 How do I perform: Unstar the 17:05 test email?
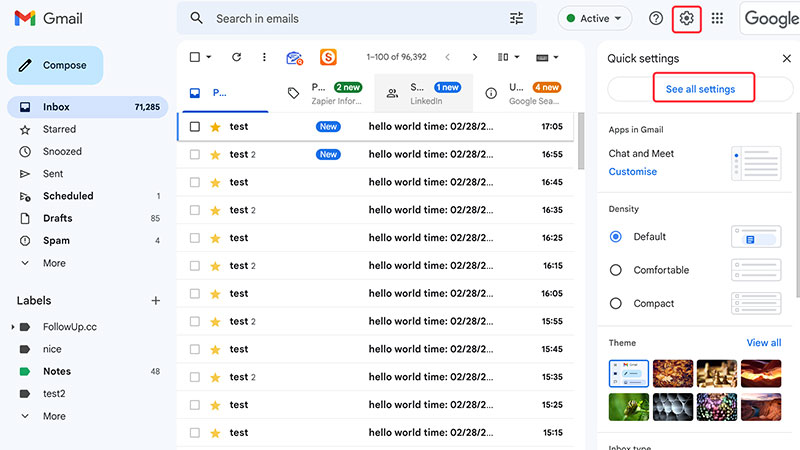pyautogui.click(x=215, y=127)
